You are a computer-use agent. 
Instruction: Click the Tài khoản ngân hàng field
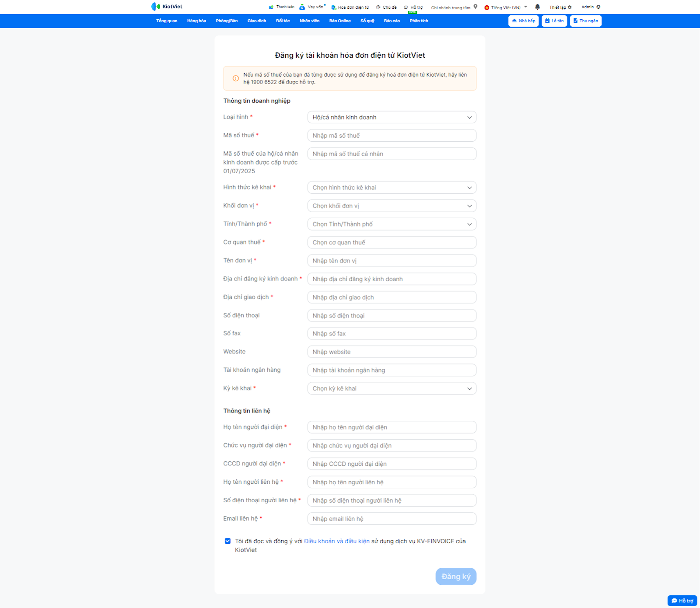[392, 370]
